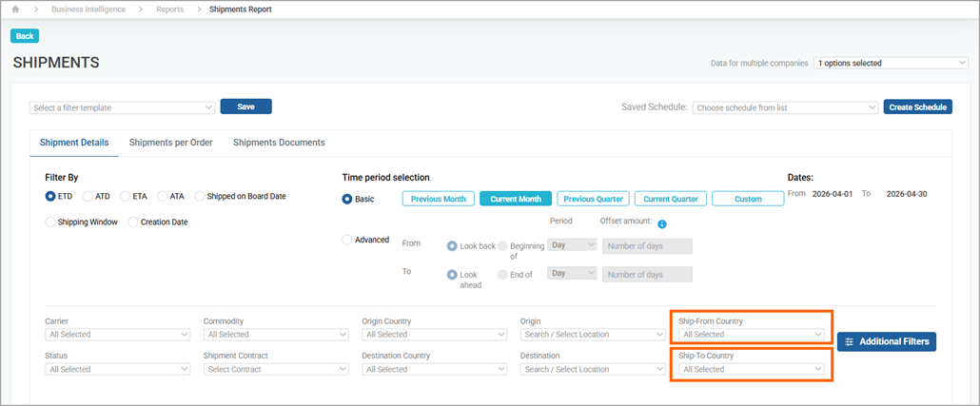The image size is (980, 406).
Task: Click the From date 2026-04-01
Action: click(x=833, y=194)
